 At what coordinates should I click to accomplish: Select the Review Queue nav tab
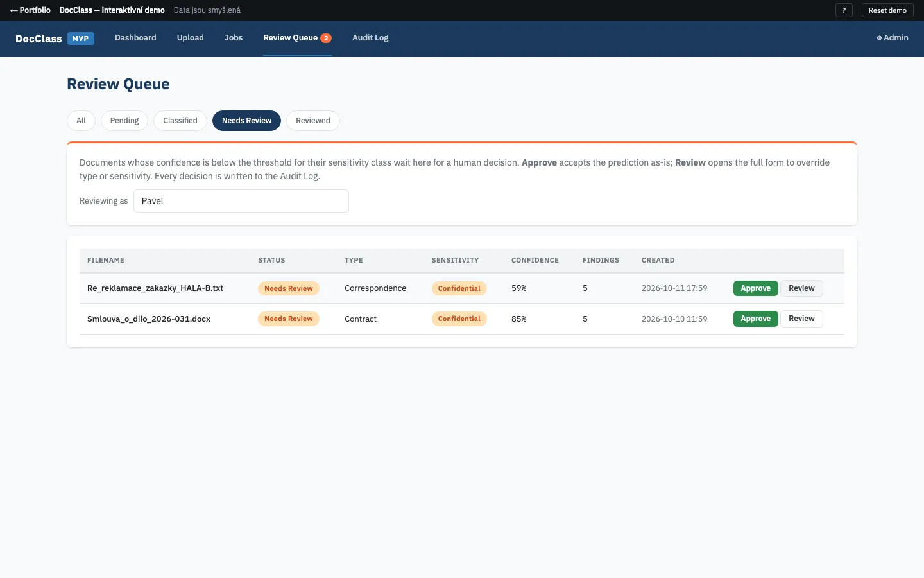[297, 38]
